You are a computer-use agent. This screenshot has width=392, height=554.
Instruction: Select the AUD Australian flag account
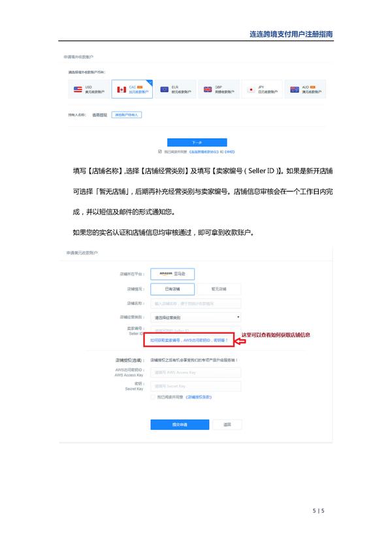pos(305,89)
